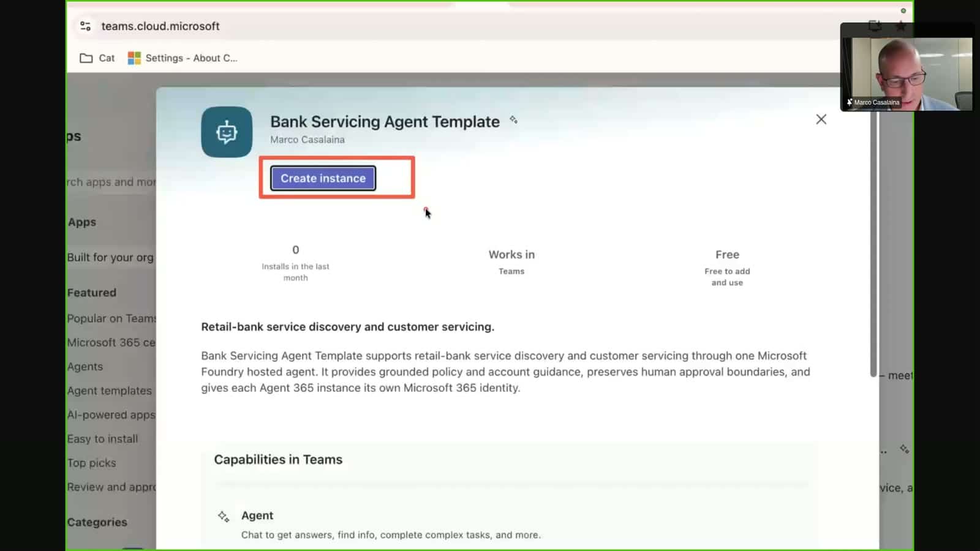Click the teams.cloud.microsoft address bar
The image size is (980, 551).
[x=160, y=26]
